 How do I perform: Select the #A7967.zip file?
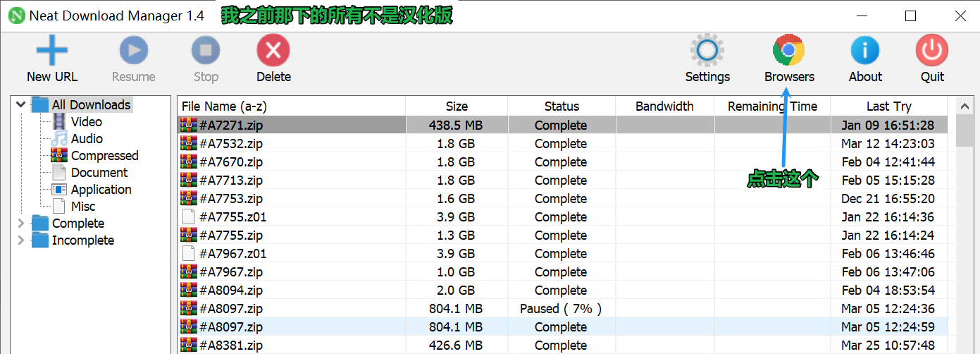[x=231, y=272]
